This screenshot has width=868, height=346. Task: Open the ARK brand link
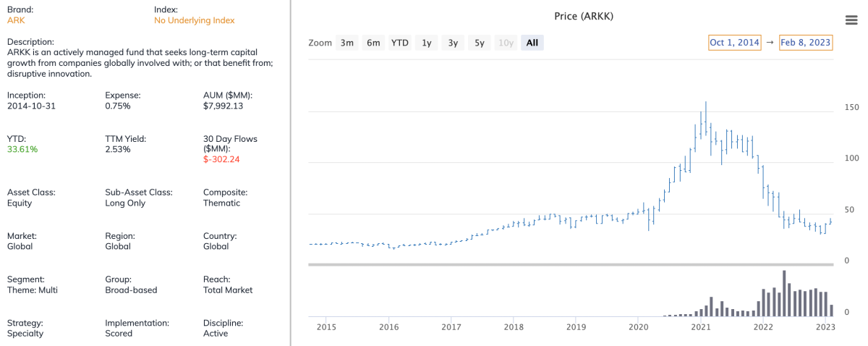click(x=16, y=20)
